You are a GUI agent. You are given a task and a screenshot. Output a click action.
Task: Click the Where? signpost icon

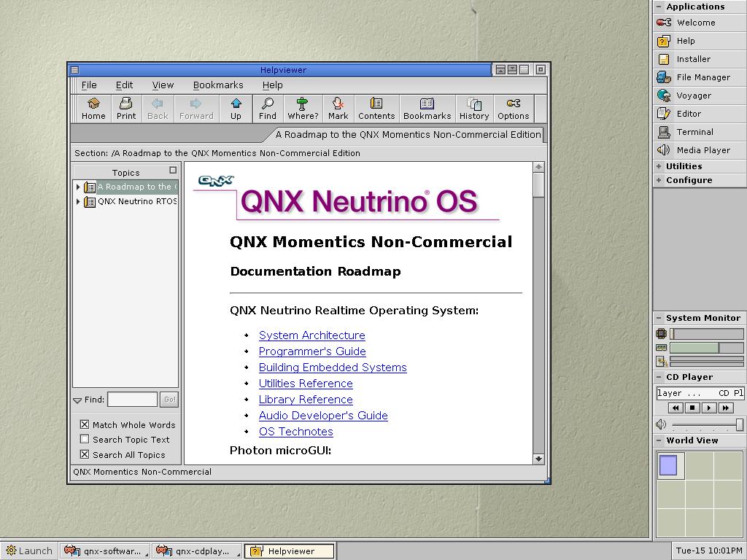(x=303, y=108)
